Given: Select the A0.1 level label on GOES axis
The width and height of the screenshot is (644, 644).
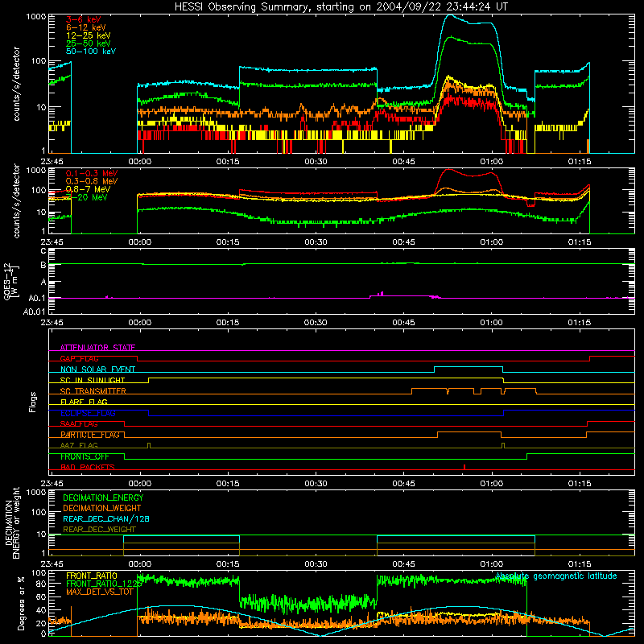Looking at the screenshot, I should [37, 298].
